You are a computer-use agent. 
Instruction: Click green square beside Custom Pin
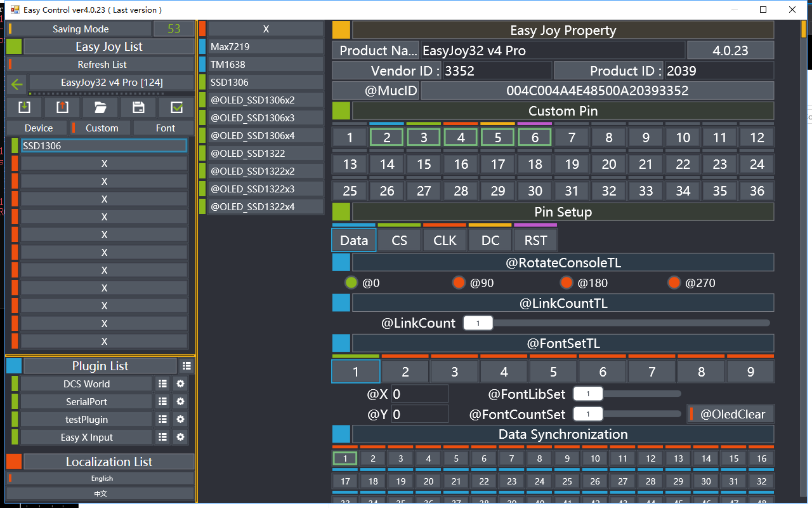tap(341, 110)
